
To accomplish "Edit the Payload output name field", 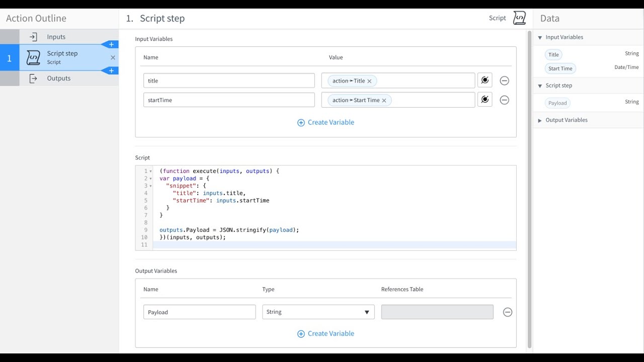I will coord(199,312).
